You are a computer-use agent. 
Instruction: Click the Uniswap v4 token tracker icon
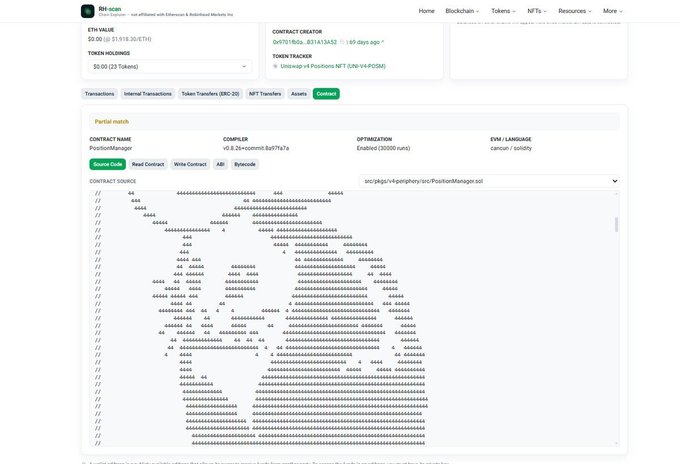pos(275,66)
